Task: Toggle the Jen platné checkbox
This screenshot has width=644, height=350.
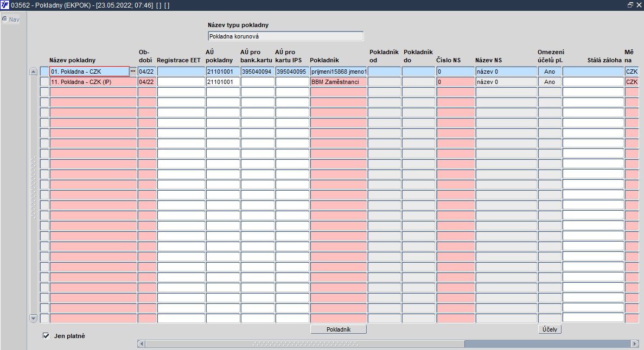Action: (46, 335)
